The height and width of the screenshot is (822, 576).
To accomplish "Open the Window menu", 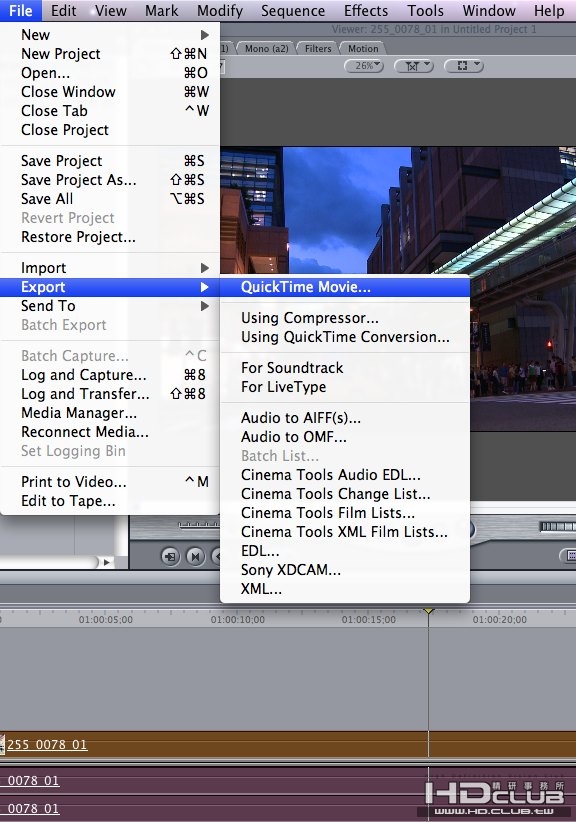I will click(489, 10).
